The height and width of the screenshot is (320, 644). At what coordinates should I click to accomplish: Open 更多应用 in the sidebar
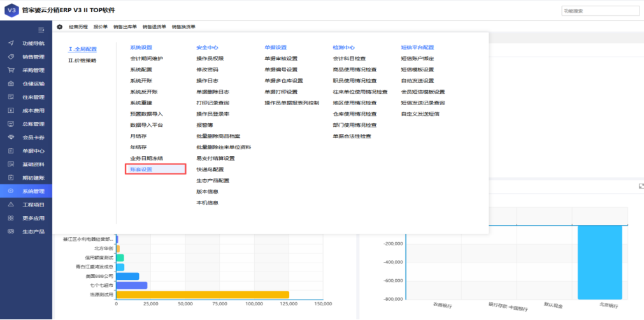33,218
